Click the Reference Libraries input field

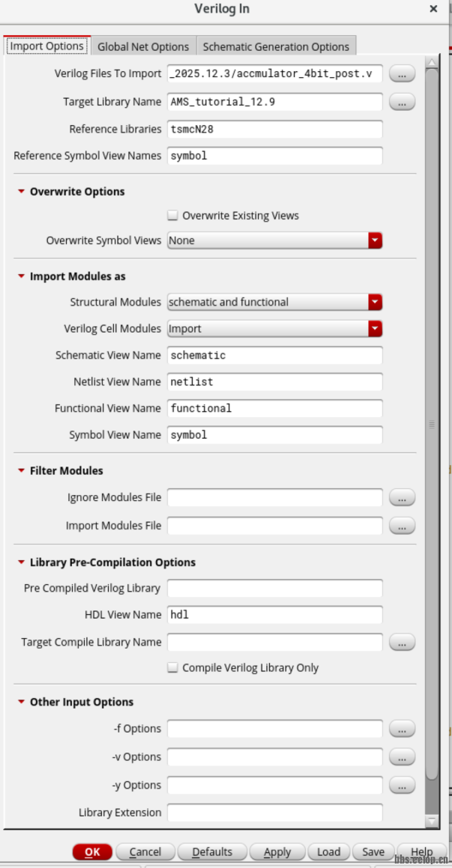click(274, 129)
